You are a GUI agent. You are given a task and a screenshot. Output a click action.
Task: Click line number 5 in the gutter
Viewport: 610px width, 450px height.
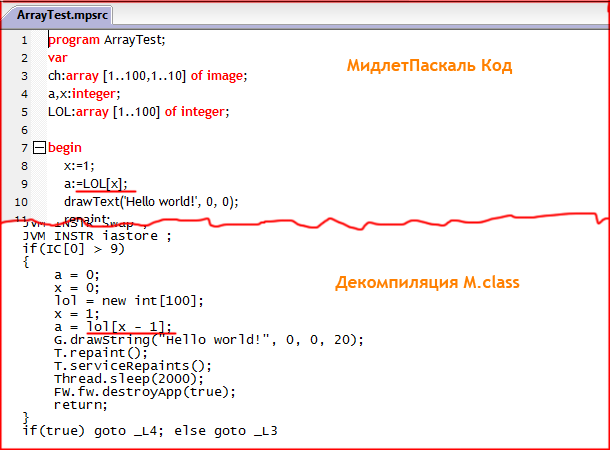(x=24, y=112)
